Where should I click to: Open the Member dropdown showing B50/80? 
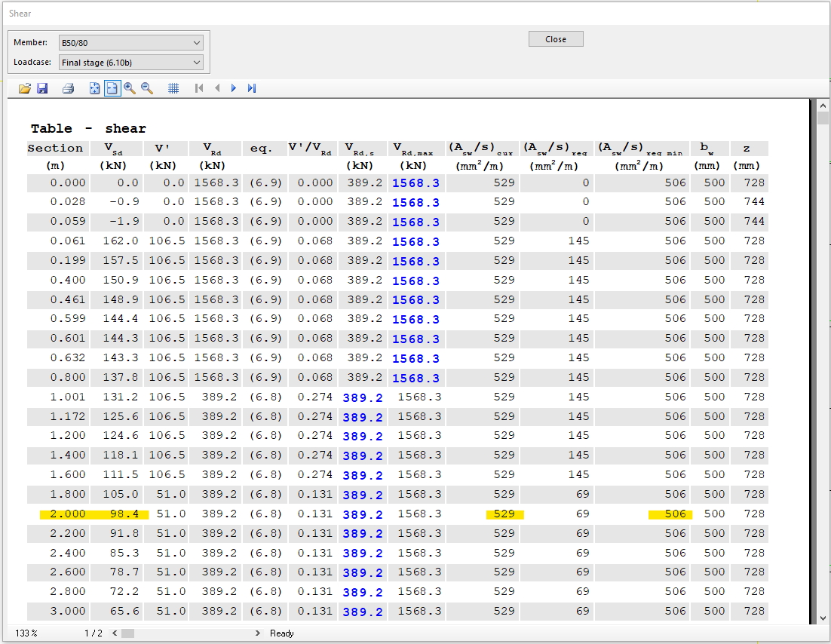(131, 43)
